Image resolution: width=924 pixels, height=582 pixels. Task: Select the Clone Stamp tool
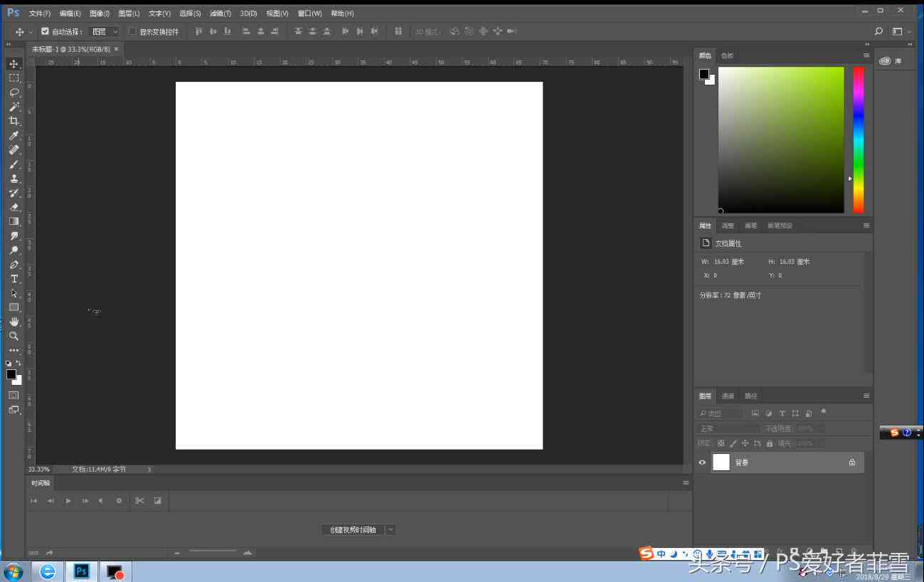click(x=14, y=179)
